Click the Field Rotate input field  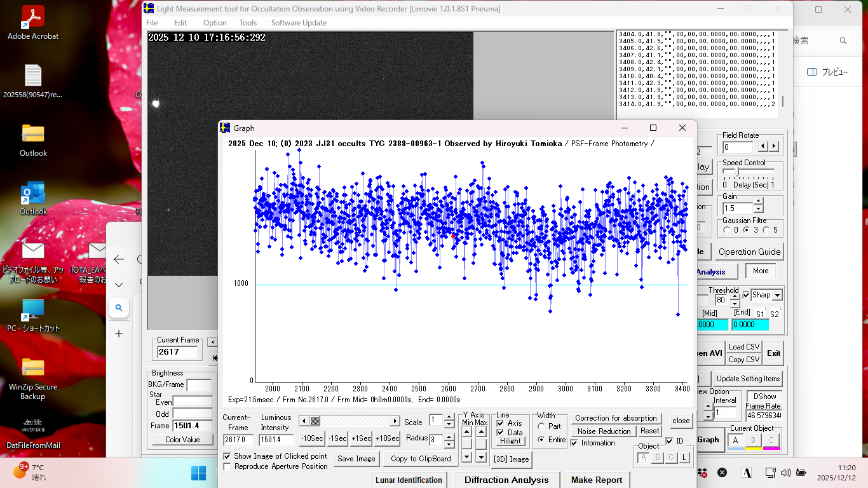point(739,147)
